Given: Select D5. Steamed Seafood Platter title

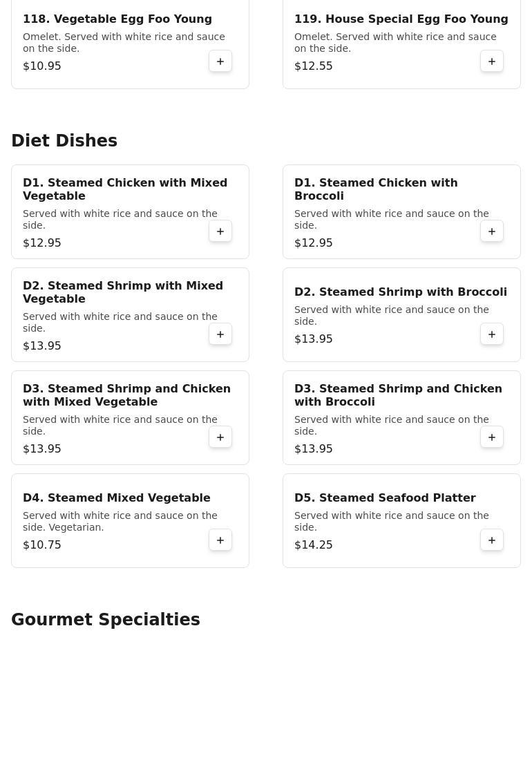Looking at the screenshot, I should [385, 498].
